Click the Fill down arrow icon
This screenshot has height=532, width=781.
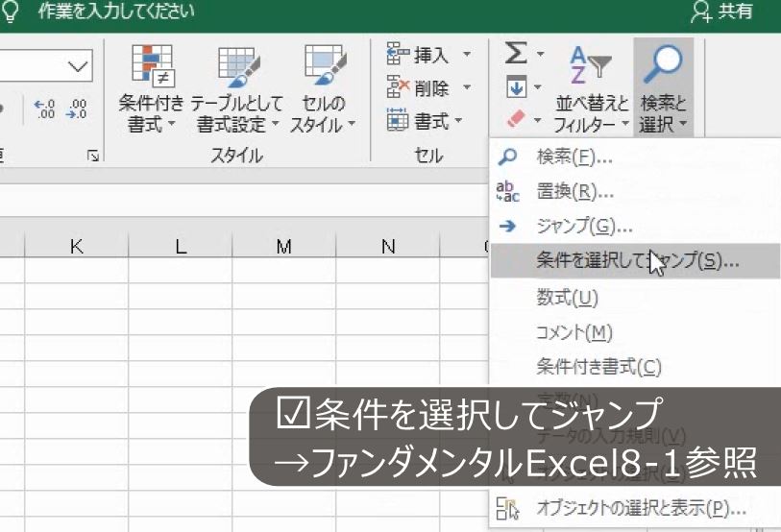(516, 87)
